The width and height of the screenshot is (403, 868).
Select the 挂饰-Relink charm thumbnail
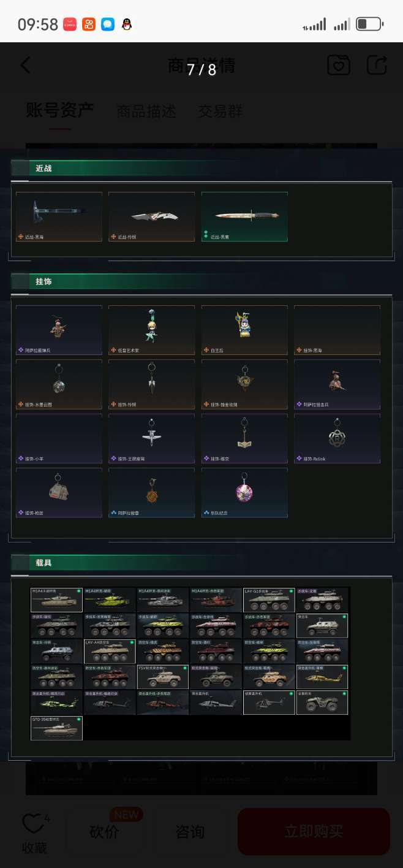(337, 438)
